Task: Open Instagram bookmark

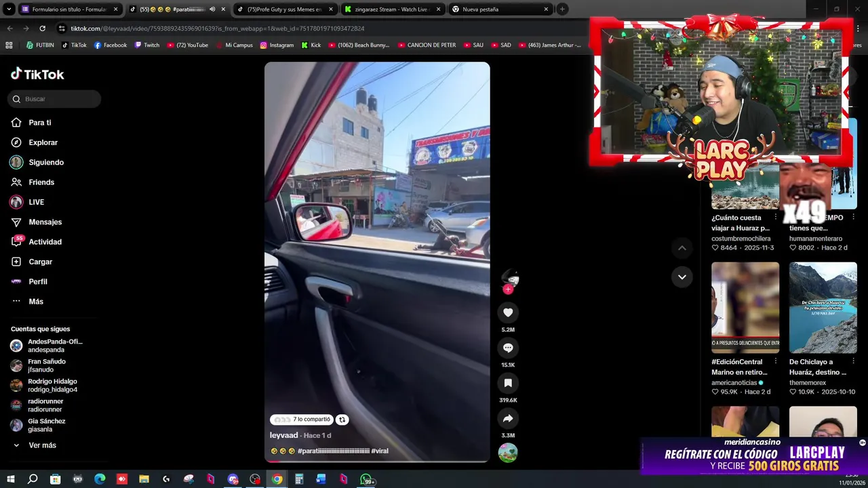Action: pos(277,45)
